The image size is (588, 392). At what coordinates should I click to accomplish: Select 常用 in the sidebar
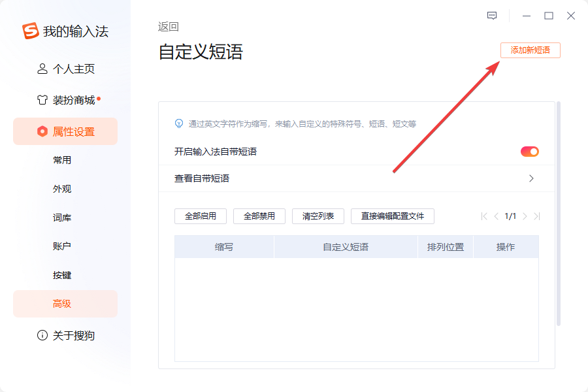pos(62,160)
